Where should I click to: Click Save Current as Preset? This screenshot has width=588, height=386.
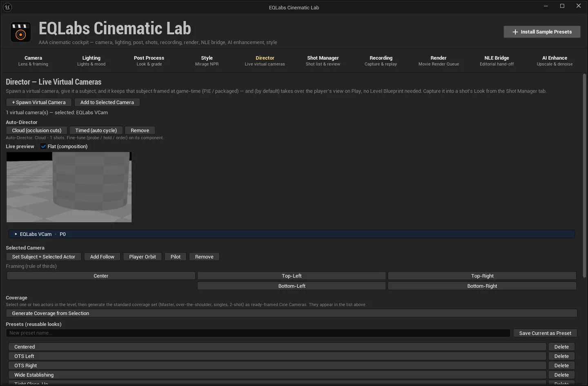point(545,333)
